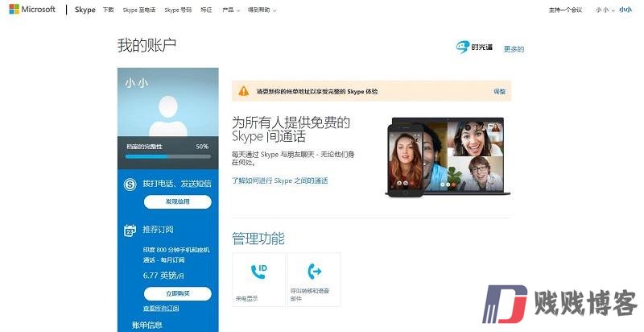Open the 更多的 more link
Screen dimensions: 644x332
coord(514,49)
